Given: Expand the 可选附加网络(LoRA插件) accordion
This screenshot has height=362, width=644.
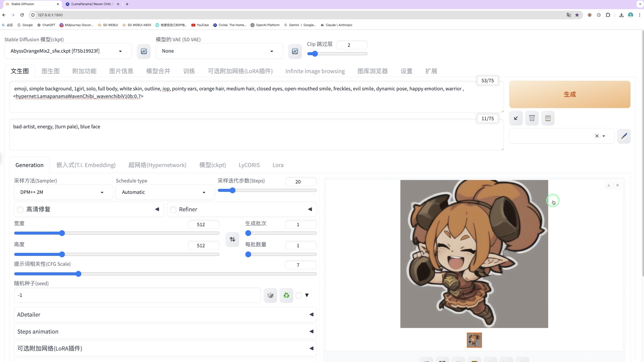Looking at the screenshot, I should point(165,348).
